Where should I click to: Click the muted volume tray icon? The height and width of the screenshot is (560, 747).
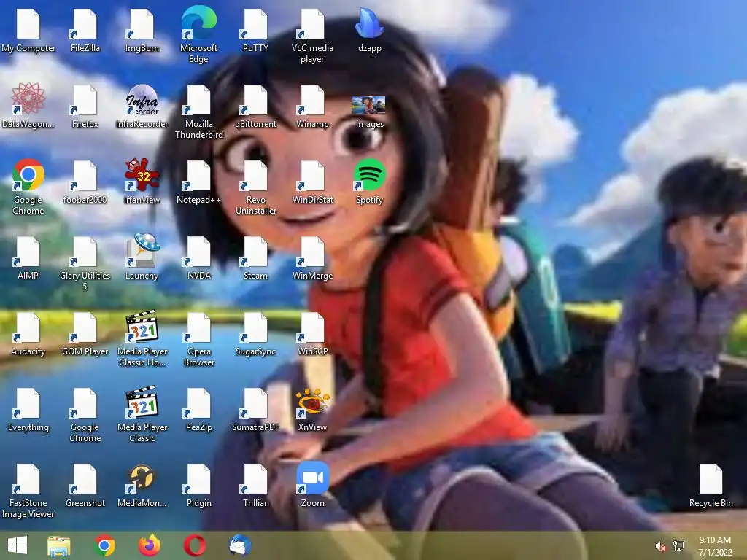[x=661, y=546]
